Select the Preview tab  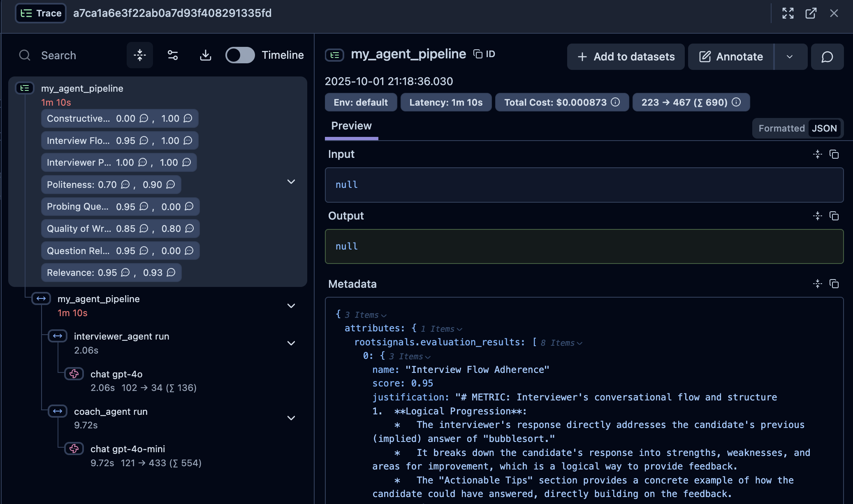(351, 126)
